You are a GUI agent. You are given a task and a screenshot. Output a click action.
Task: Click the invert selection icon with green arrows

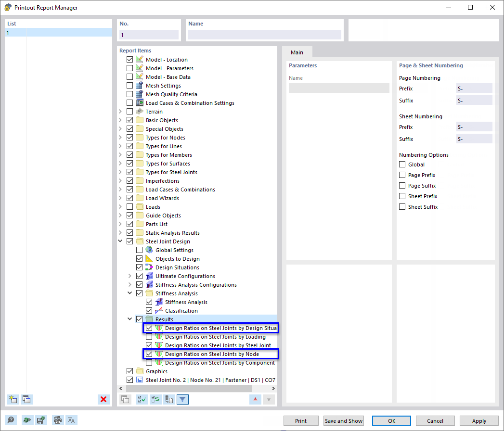155,399
